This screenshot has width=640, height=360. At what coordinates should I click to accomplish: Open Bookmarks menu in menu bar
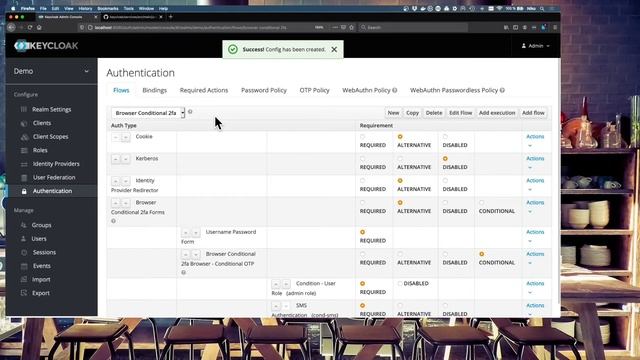(x=108, y=8)
